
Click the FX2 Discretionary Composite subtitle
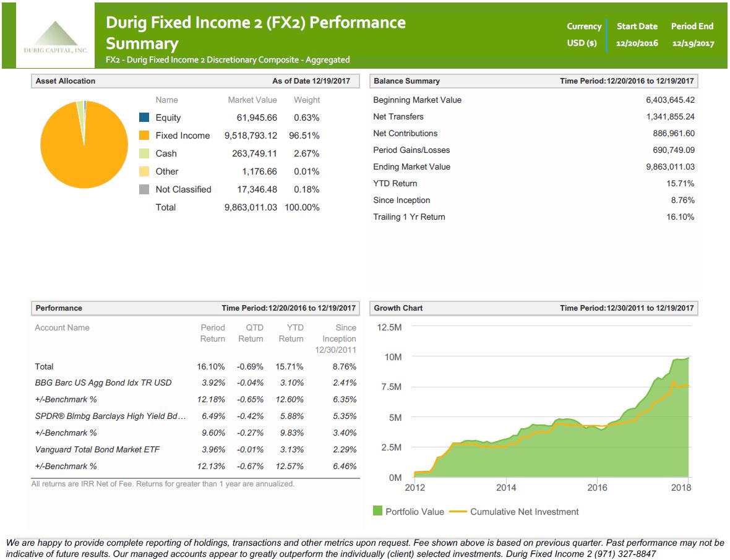[x=228, y=59]
